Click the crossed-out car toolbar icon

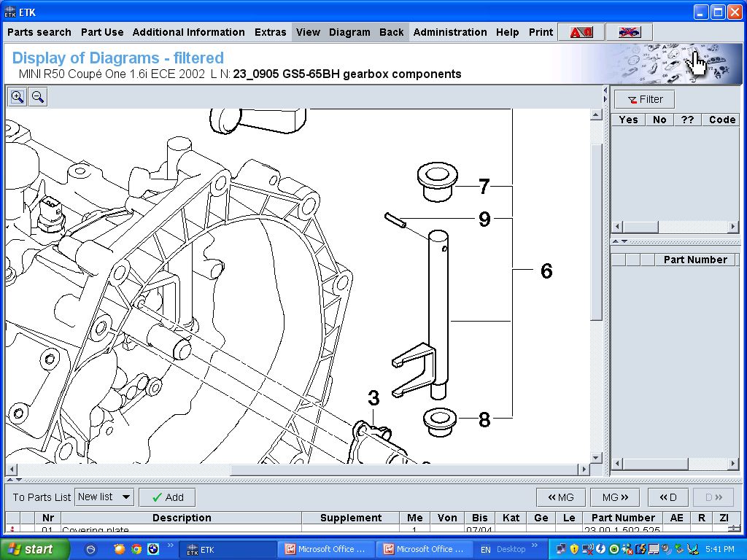coord(628,32)
